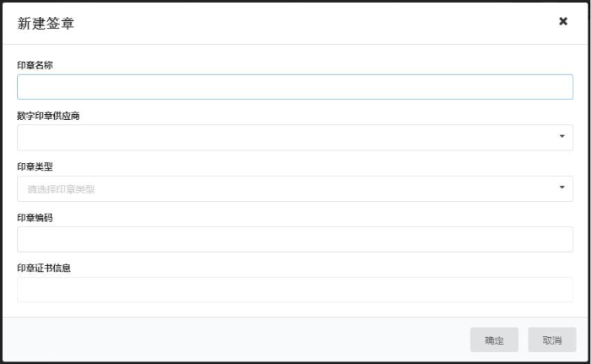Viewport: 591px width, 364px height.
Task: Click the 请选择印章类型 placeholder text
Action: 61,189
